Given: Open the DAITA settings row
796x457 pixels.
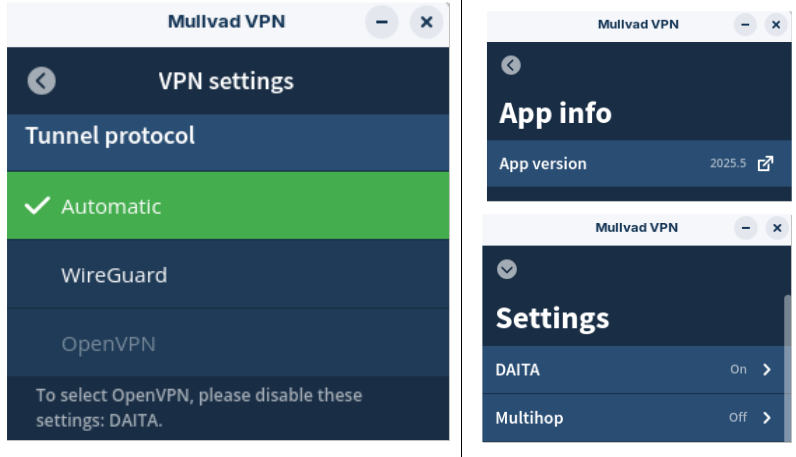Looking at the screenshot, I should click(633, 370).
